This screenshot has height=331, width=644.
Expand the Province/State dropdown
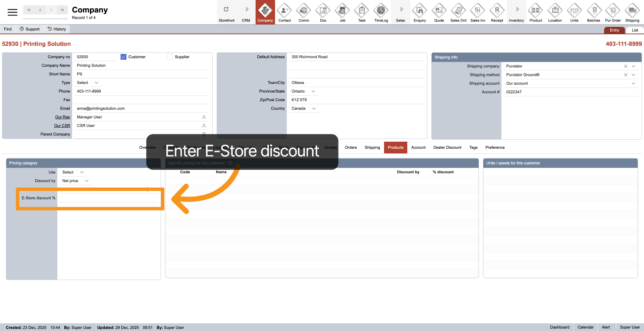tap(313, 91)
